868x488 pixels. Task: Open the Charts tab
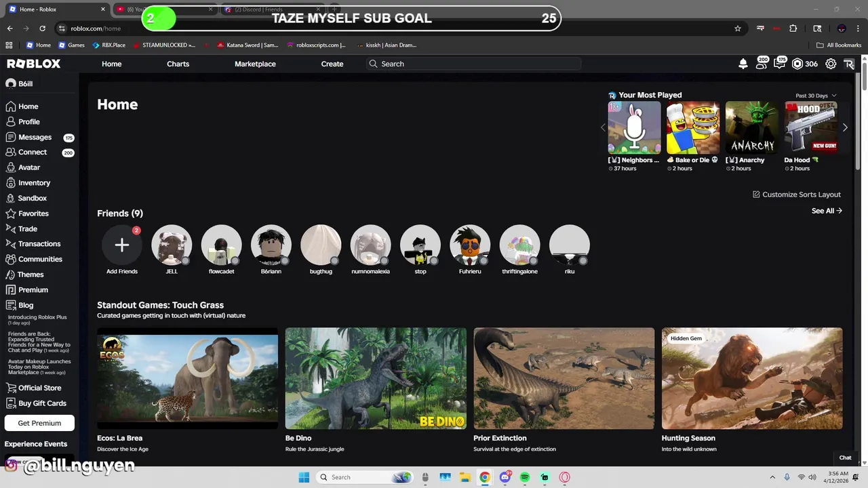[x=178, y=64]
